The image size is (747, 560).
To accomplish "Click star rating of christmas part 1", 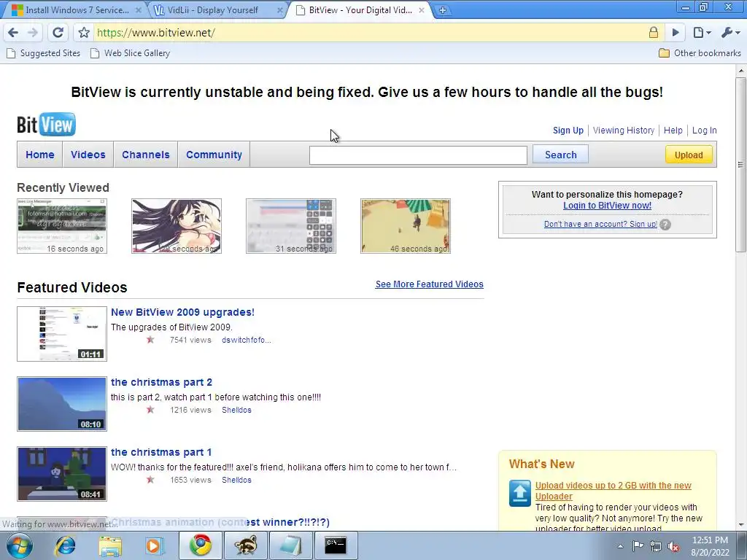I will pos(150,480).
